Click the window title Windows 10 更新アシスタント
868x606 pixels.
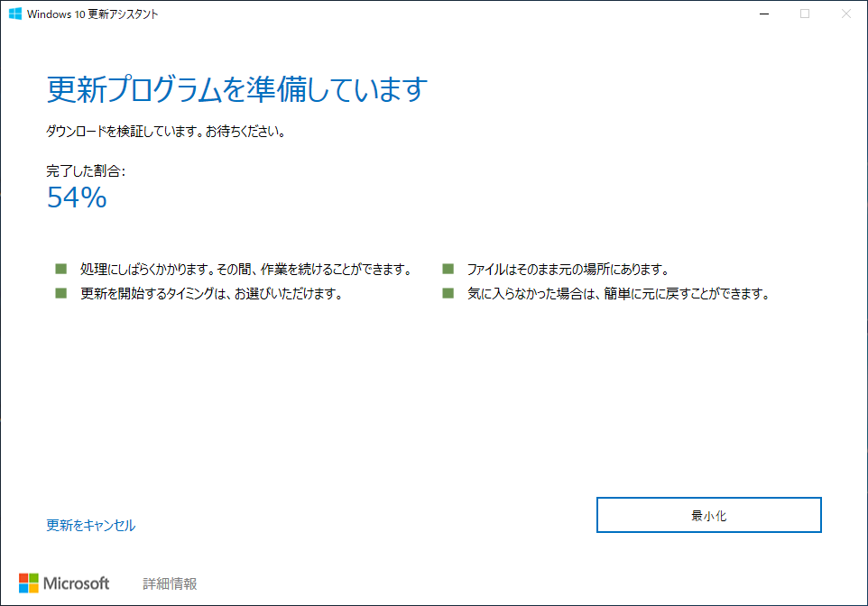[92, 14]
